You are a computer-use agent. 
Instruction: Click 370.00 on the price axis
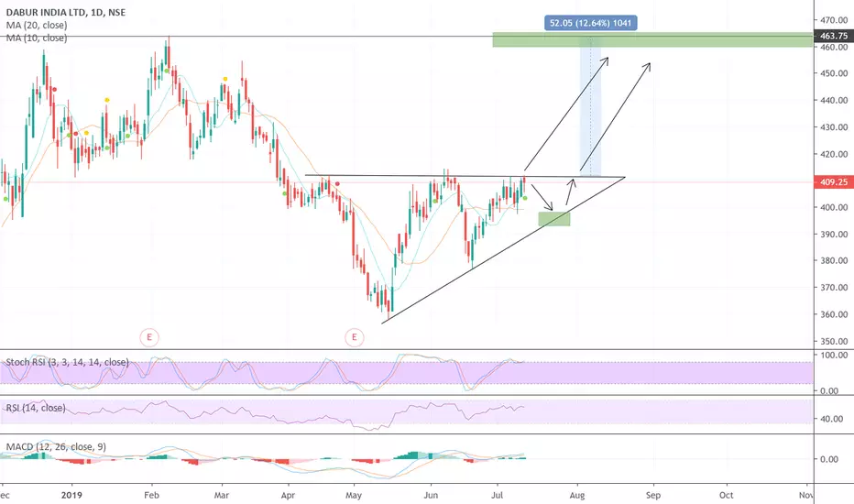[833, 288]
